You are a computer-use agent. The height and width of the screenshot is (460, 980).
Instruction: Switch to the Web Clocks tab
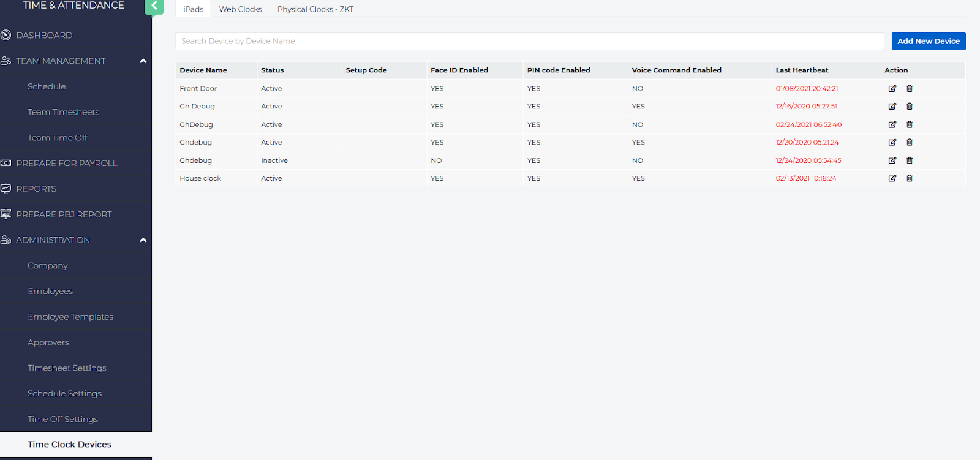pos(240,9)
